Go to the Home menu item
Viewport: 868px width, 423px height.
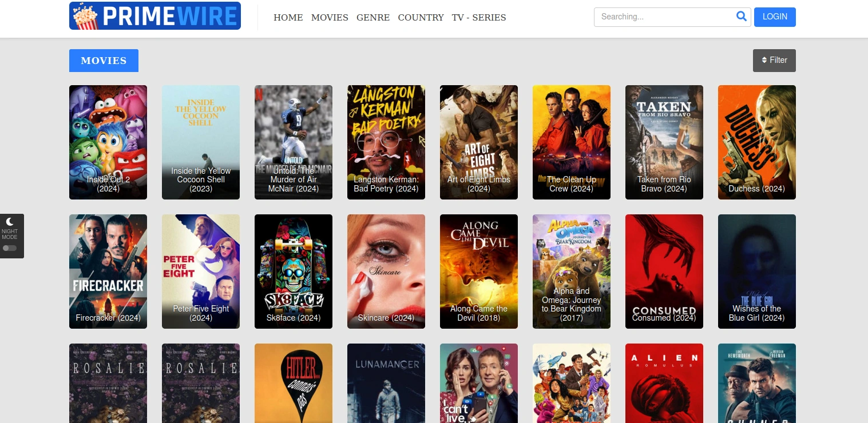[x=288, y=18]
